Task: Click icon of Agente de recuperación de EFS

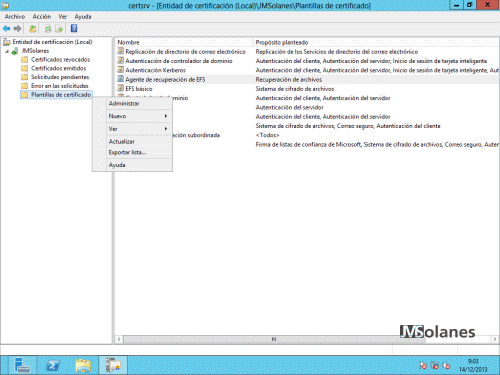Action: click(x=121, y=79)
